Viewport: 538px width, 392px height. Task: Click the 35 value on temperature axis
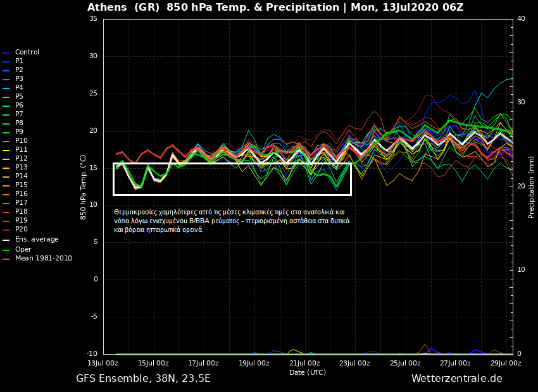tap(93, 19)
